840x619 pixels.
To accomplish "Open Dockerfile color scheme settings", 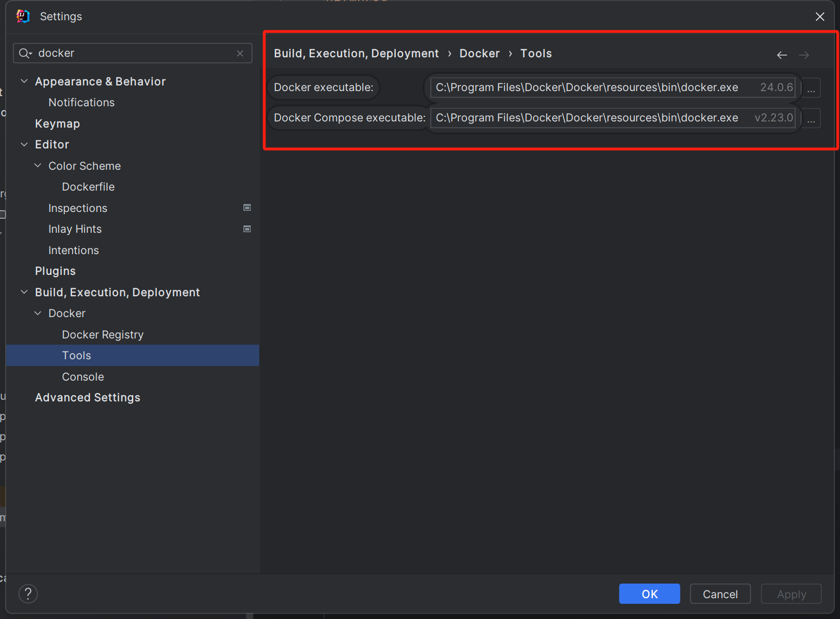I will tap(88, 187).
